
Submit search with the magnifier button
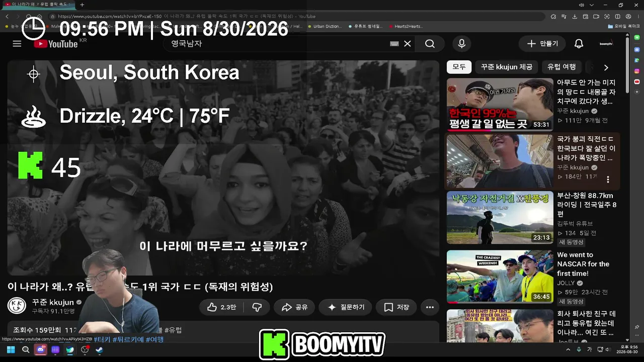click(x=430, y=44)
